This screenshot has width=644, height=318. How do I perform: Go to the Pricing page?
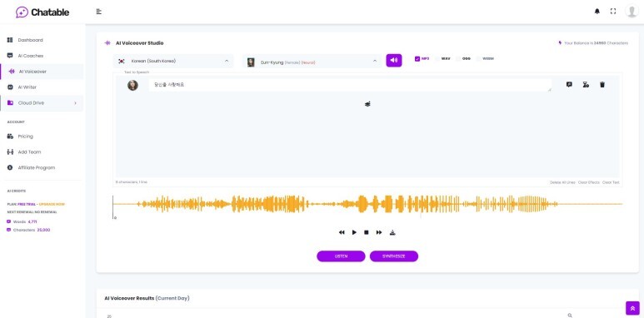tap(26, 137)
